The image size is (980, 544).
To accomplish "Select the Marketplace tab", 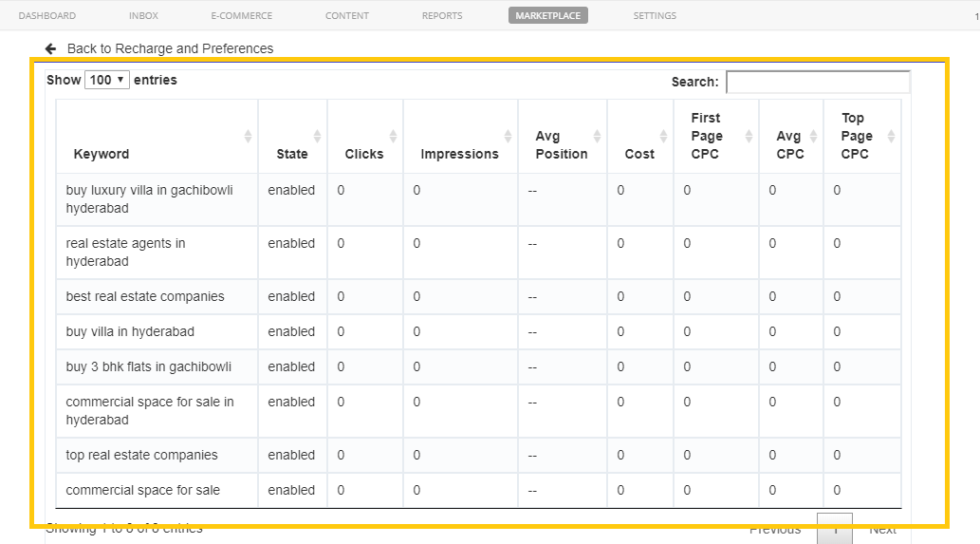I will (x=548, y=15).
